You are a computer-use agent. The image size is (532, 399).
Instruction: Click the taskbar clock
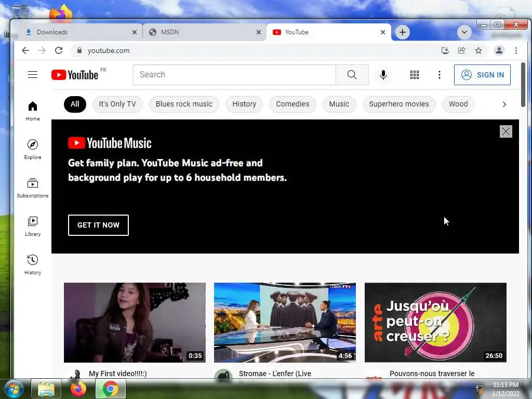506,389
